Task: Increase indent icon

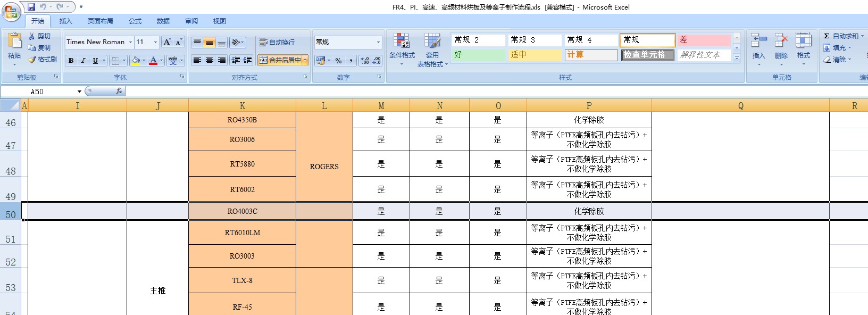Action: (x=248, y=60)
